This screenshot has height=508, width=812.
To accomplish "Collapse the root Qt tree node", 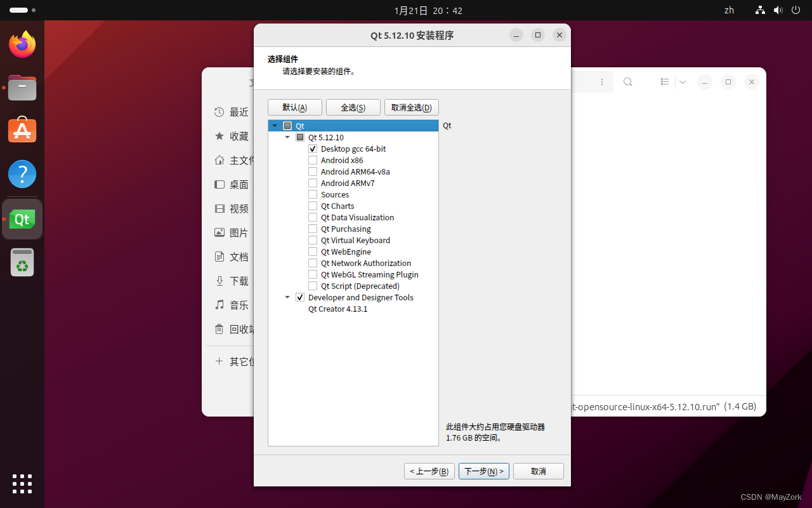I will pos(275,126).
